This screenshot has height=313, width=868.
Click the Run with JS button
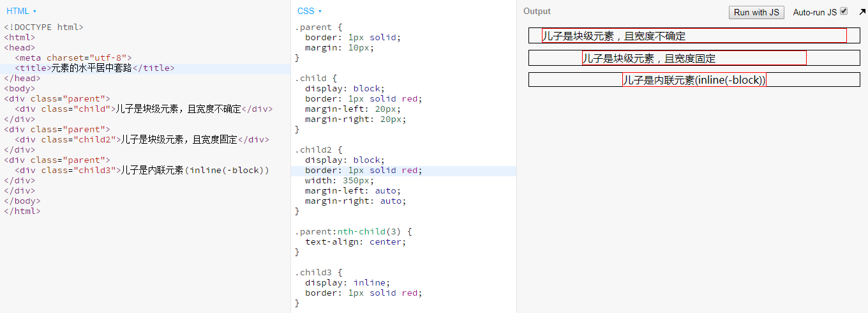point(756,12)
